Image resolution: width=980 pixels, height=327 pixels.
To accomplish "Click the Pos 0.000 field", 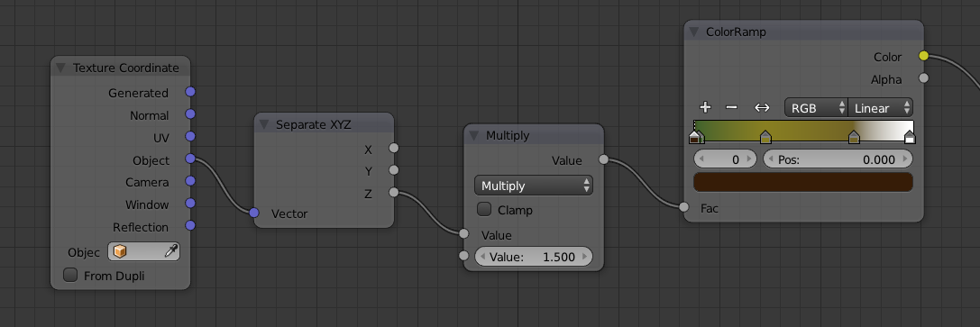I will pyautogui.click(x=838, y=159).
